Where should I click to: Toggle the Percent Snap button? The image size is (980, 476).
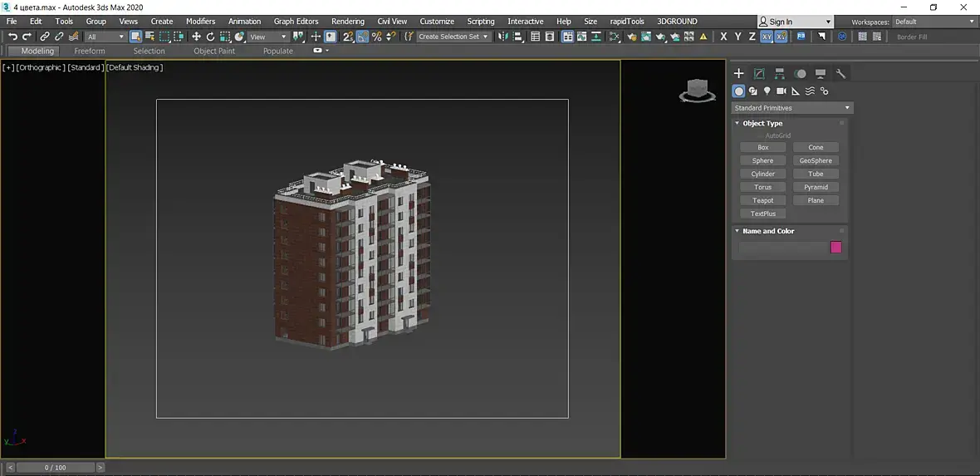[x=377, y=37]
